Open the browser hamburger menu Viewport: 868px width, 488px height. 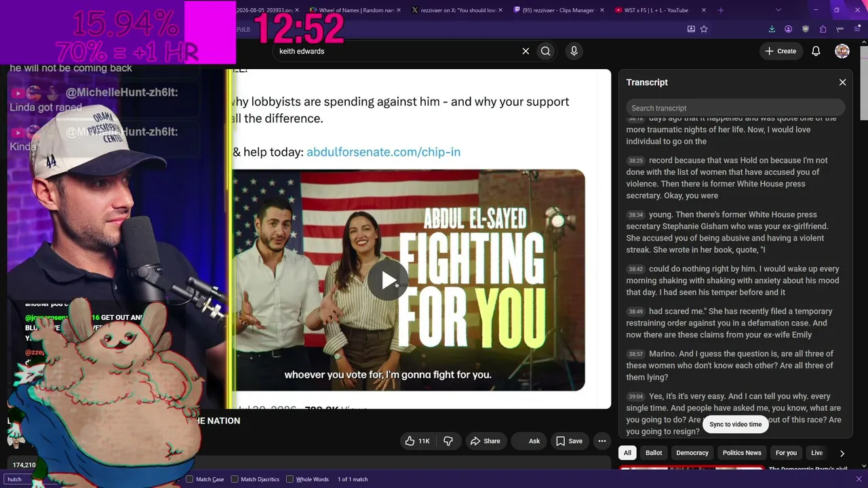pos(857,29)
